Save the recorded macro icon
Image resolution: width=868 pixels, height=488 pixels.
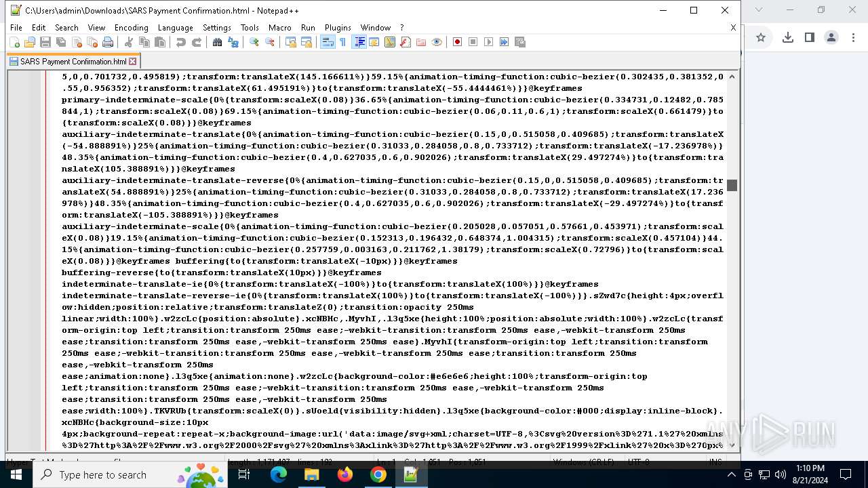[520, 42]
